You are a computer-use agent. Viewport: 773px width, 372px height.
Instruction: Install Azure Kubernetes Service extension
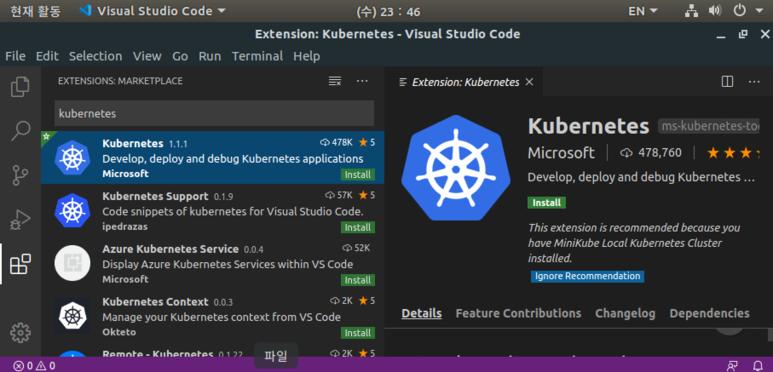click(357, 280)
